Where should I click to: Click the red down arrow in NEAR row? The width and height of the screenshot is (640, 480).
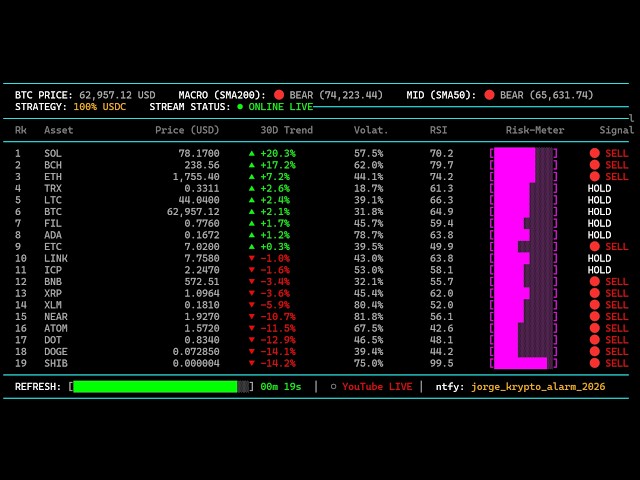(x=252, y=317)
